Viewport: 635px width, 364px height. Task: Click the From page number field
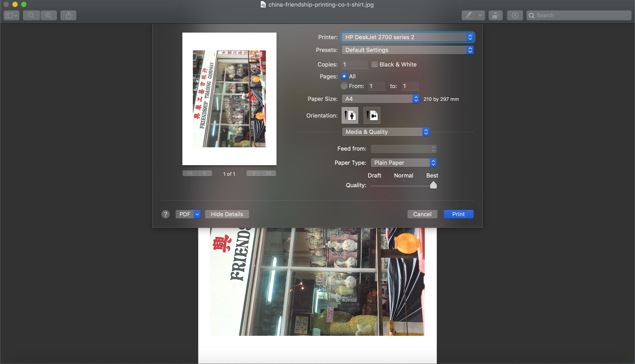coord(377,86)
